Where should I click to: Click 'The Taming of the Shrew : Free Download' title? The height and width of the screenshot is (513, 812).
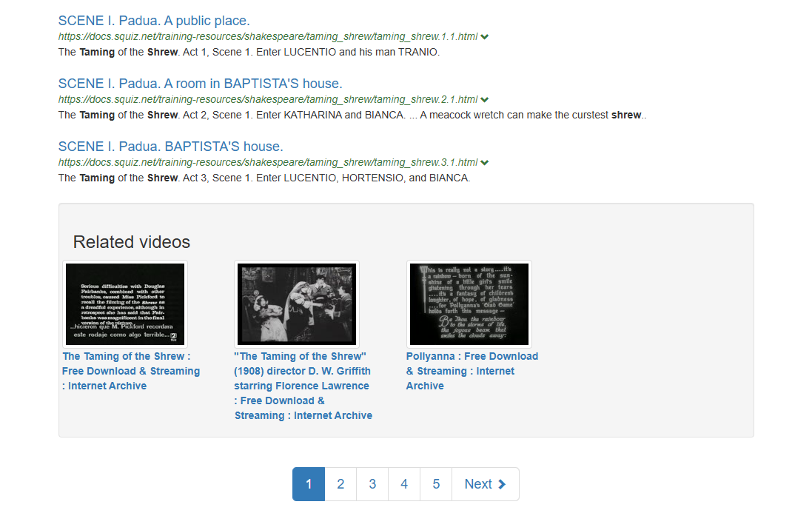131,371
